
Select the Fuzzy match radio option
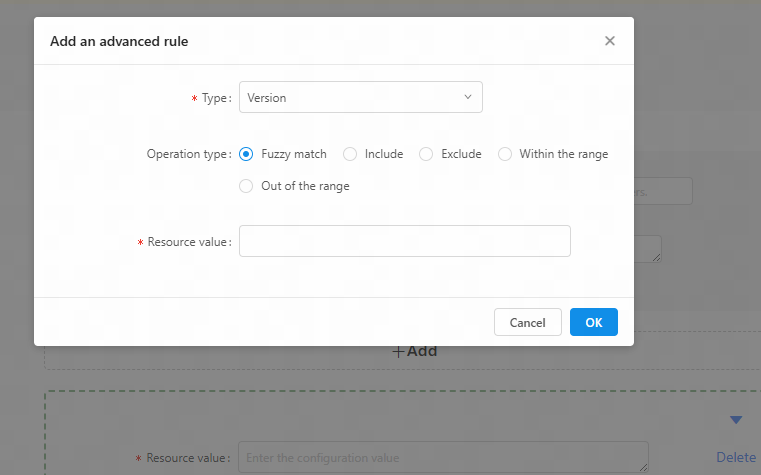coord(247,154)
